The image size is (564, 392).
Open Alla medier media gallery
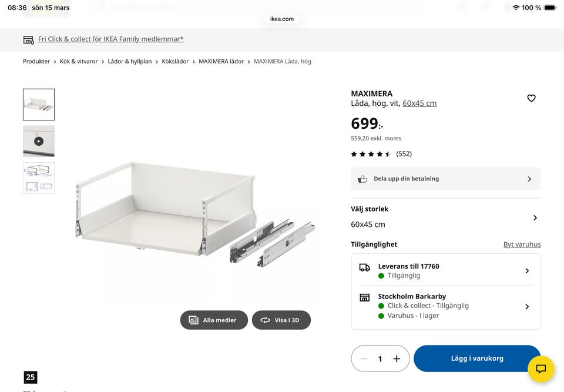(214, 320)
